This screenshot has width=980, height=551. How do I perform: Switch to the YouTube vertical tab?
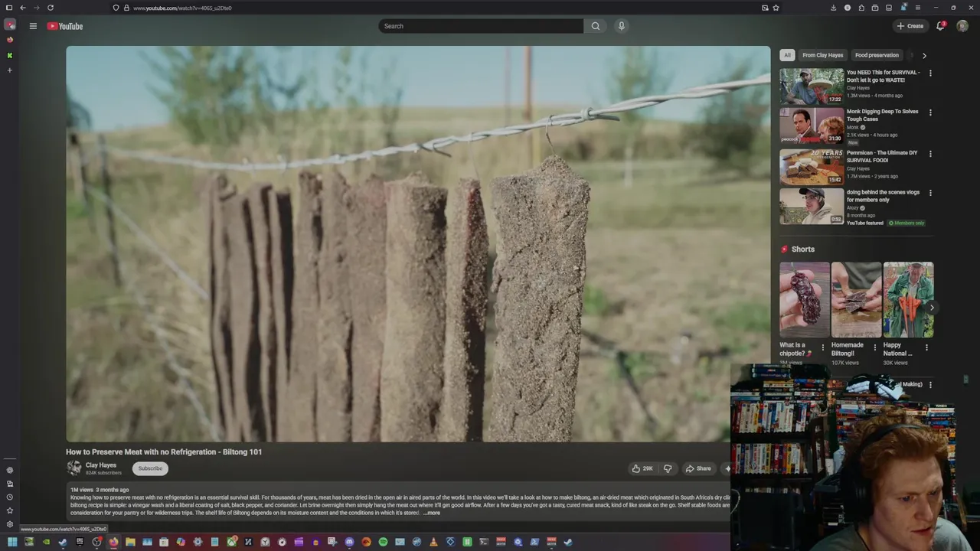point(10,25)
